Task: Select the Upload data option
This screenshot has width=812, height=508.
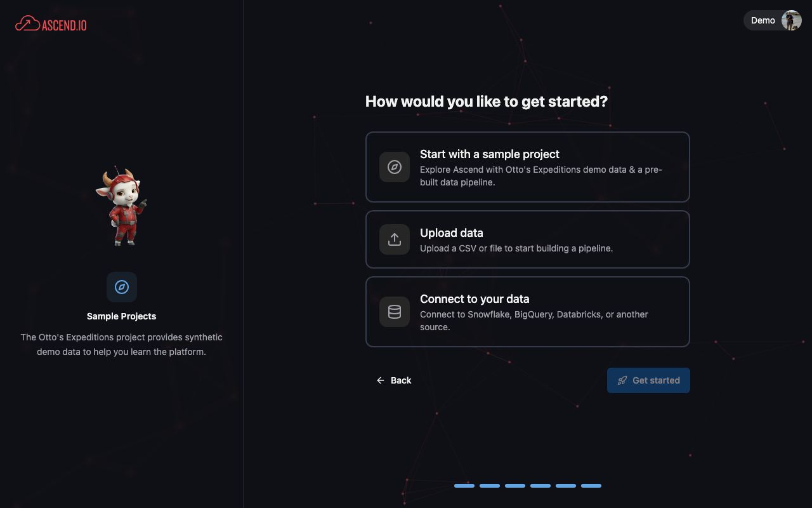Action: 527,239
